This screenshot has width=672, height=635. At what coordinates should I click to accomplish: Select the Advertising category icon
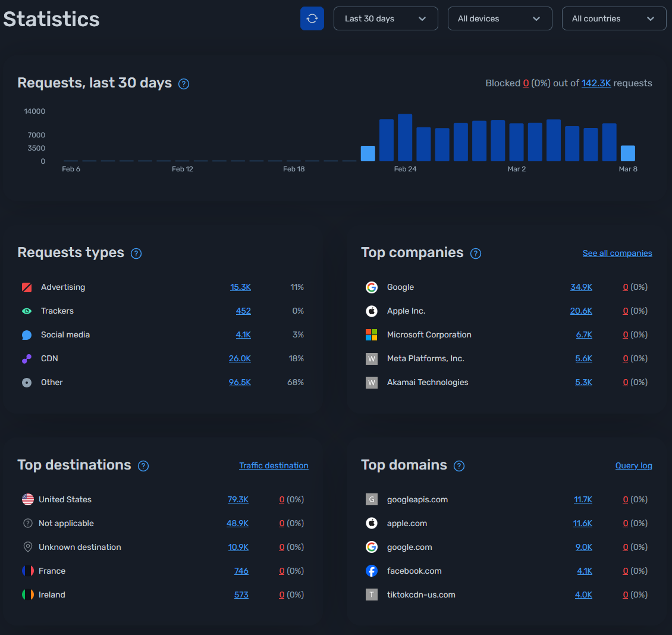tap(27, 287)
